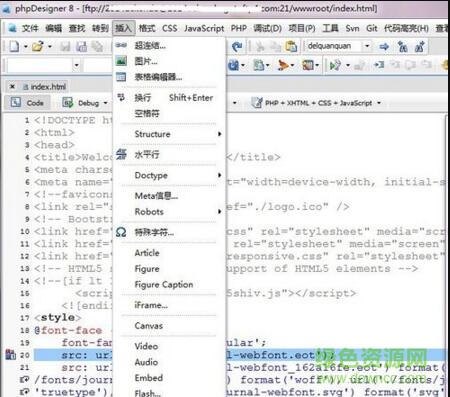This screenshot has height=397, width=450.
Task: Open the PHP + XHTML + CSS + JavaScript dropdown
Action: (x=379, y=103)
